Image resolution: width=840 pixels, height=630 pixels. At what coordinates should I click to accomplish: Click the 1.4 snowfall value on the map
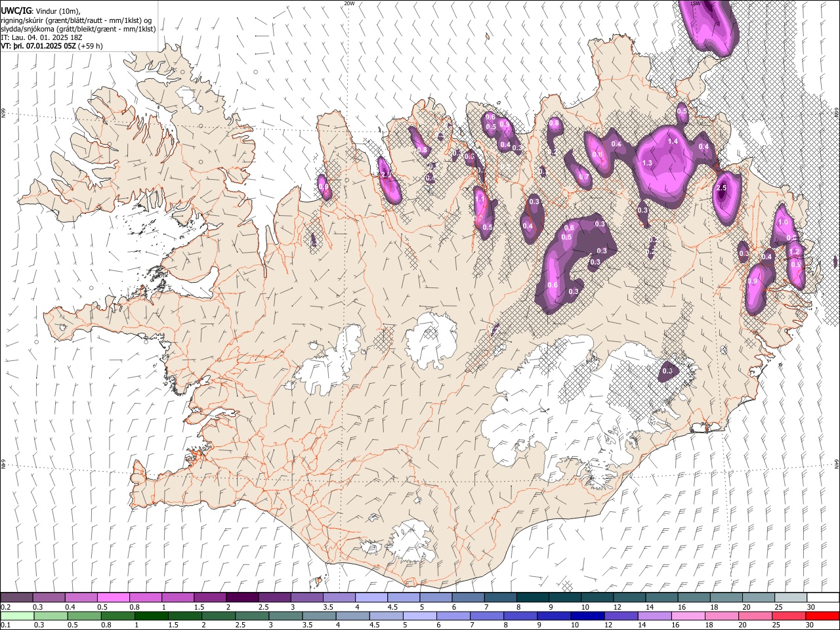point(673,142)
